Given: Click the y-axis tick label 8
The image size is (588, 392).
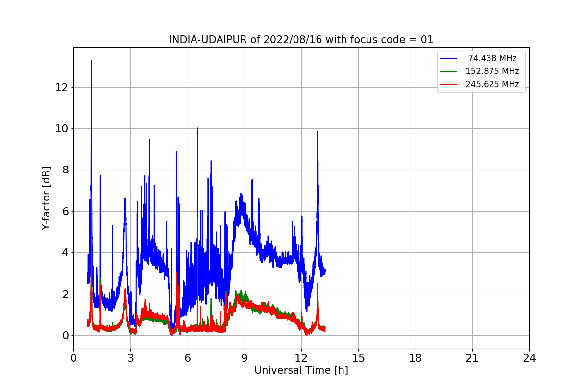Looking at the screenshot, I should [x=66, y=170].
